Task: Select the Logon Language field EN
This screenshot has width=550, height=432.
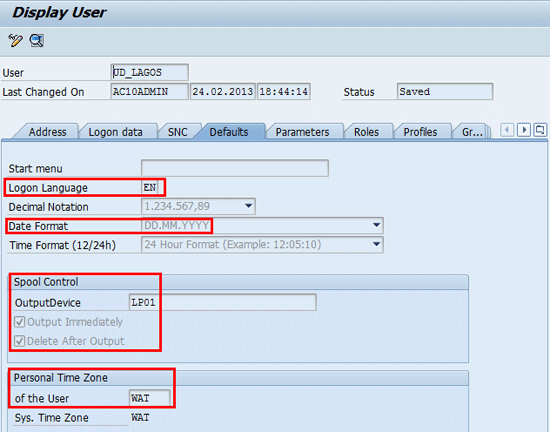Action: point(150,187)
